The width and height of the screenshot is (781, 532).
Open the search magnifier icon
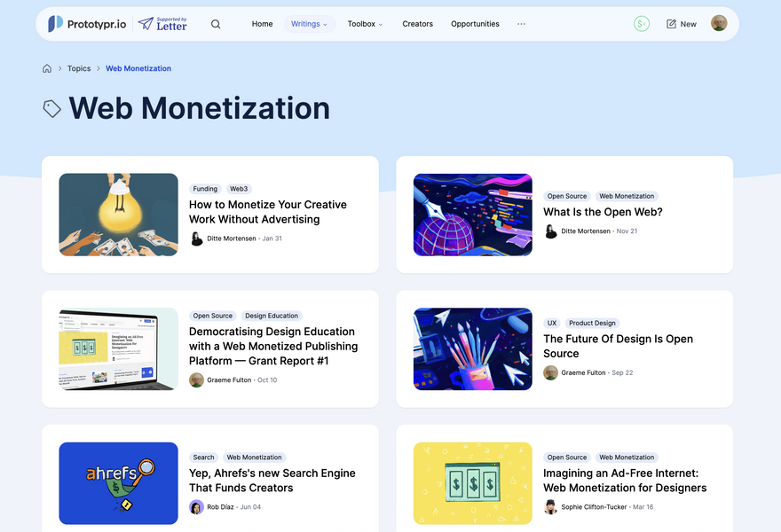[x=216, y=24]
